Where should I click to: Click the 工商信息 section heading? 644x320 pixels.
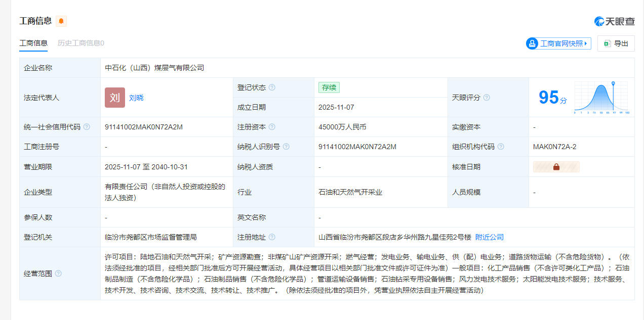(x=35, y=21)
